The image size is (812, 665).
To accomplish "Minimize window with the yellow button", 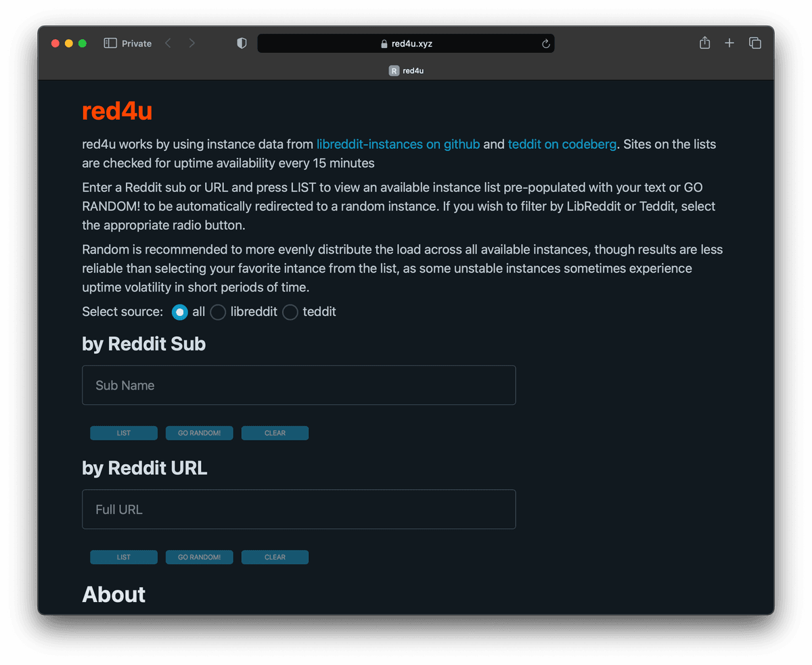I will [69, 43].
